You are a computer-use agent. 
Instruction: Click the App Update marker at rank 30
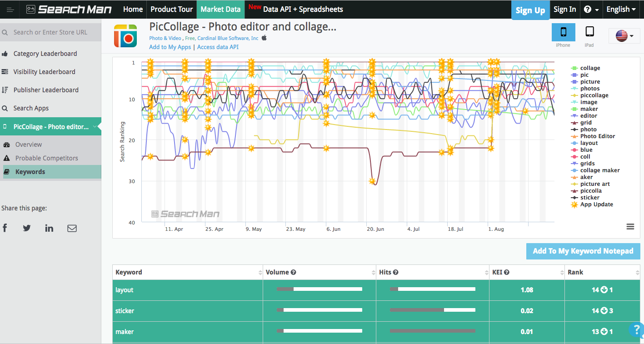tap(373, 181)
